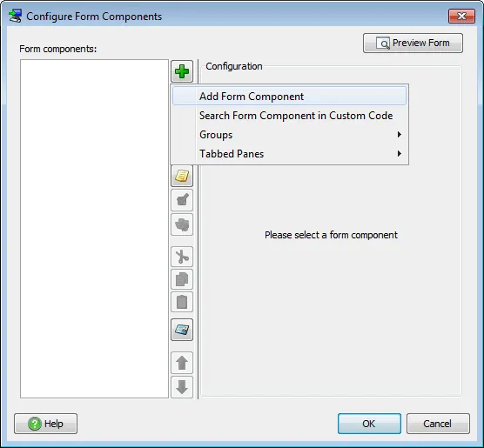Click the scissors cut icon
Viewport: 484px width, 448px height.
[182, 257]
